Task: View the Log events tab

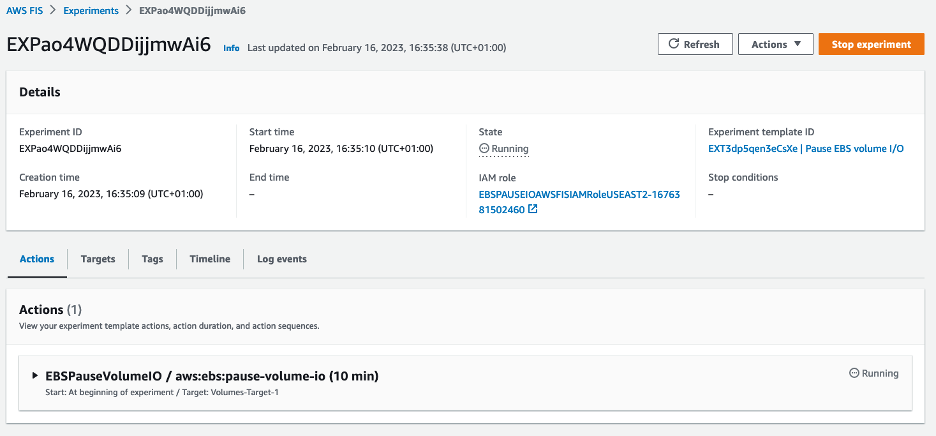Action: 282,259
